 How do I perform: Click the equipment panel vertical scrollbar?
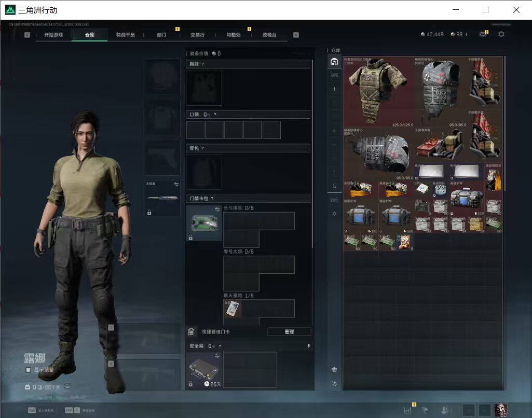(312, 154)
